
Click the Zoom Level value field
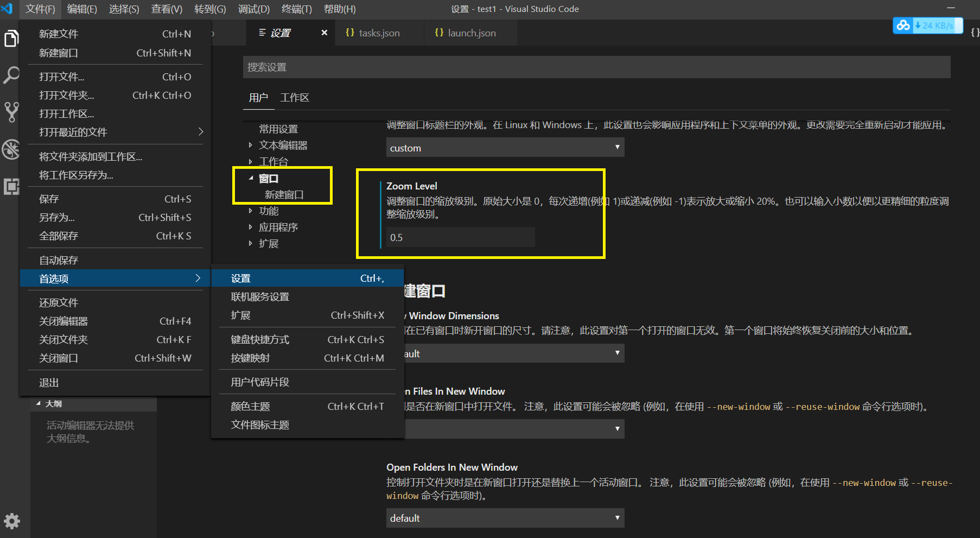(460, 237)
